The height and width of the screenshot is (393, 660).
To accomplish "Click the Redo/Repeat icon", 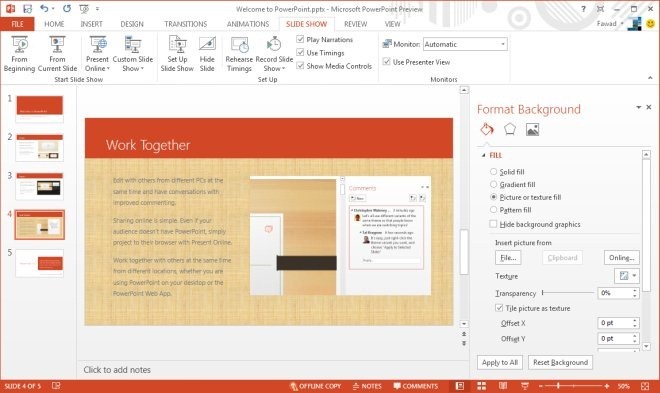I will click(67, 8).
